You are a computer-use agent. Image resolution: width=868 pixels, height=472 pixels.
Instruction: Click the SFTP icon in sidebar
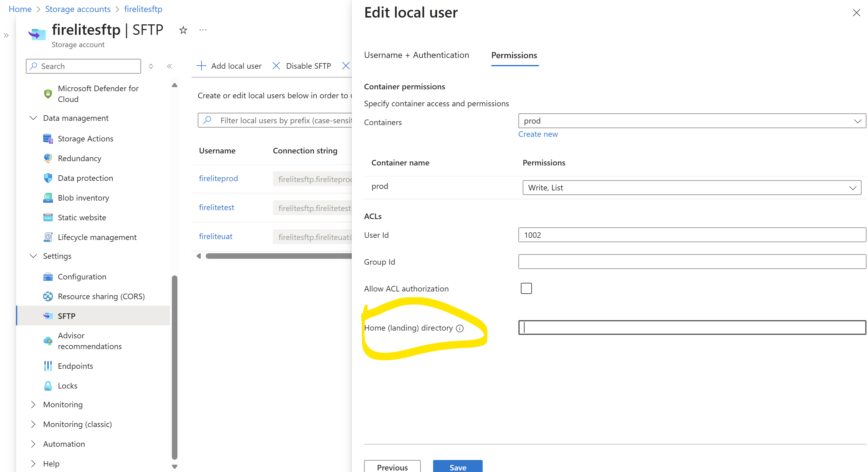pyautogui.click(x=48, y=316)
